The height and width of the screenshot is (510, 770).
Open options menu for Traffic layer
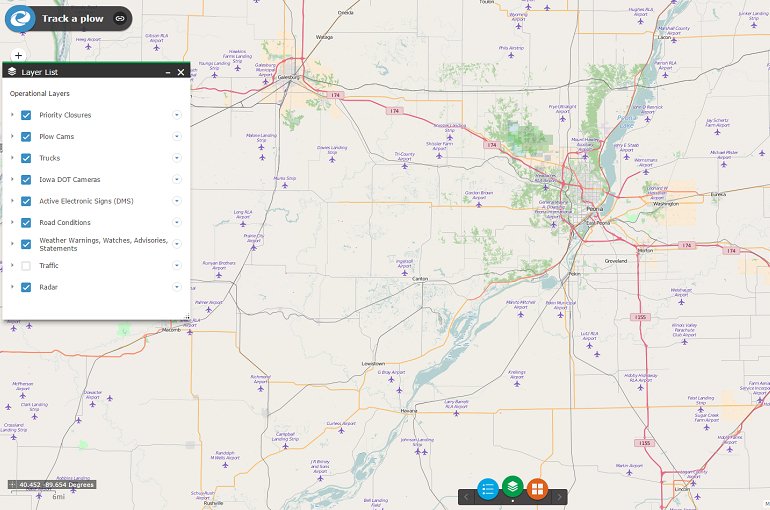point(177,266)
